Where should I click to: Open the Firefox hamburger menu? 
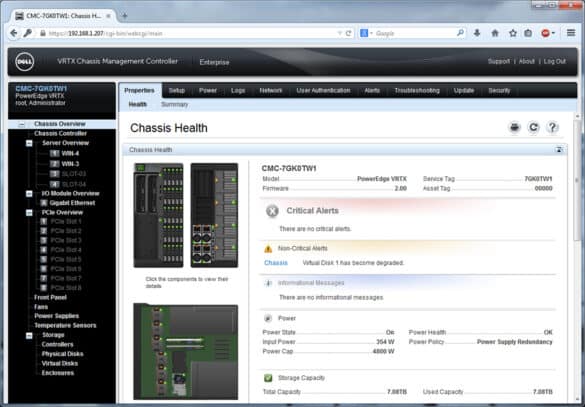click(x=571, y=33)
